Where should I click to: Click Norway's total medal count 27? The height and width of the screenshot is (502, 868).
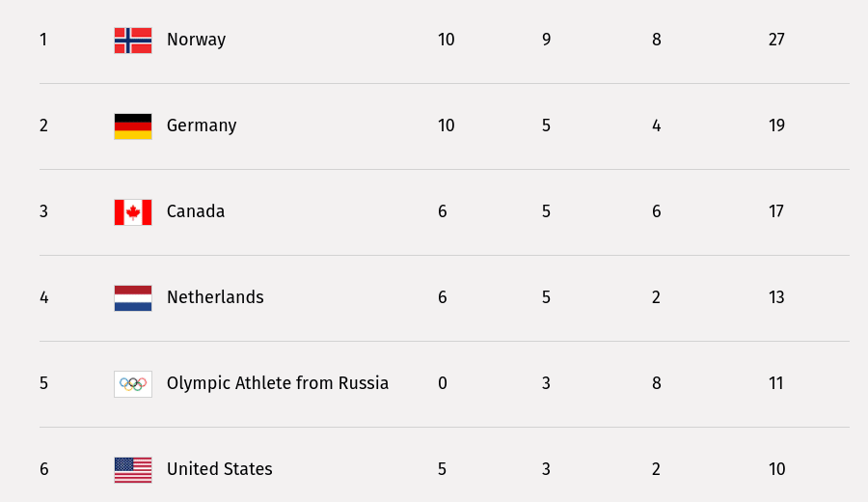pos(776,40)
